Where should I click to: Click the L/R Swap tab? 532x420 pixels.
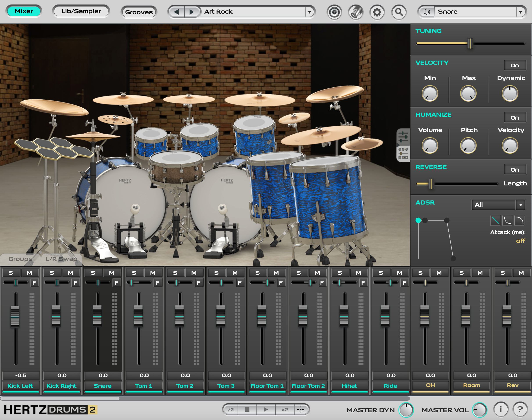[61, 259]
